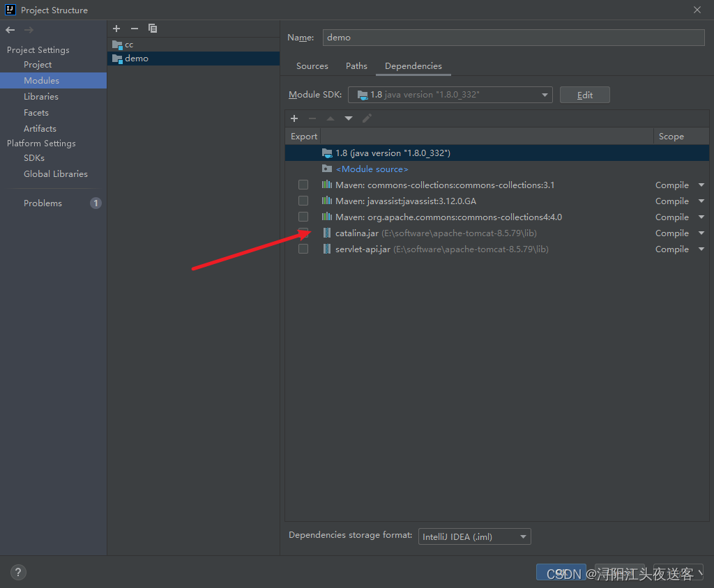This screenshot has height=588, width=714.
Task: Click the module Name input field
Action: [x=513, y=38]
